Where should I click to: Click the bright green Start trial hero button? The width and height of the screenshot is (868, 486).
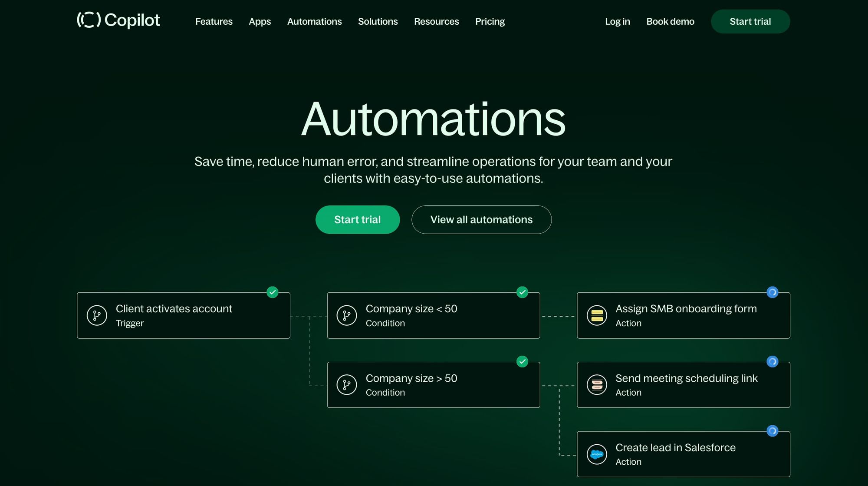point(357,220)
